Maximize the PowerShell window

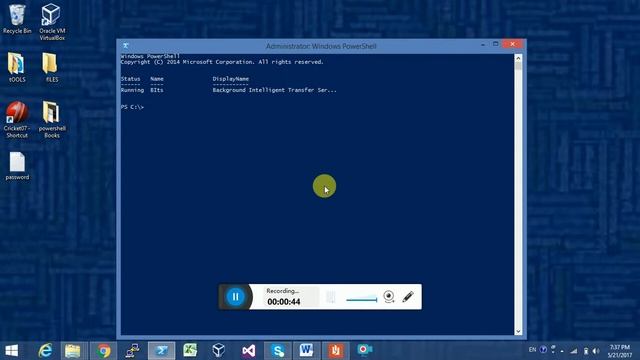coord(496,44)
